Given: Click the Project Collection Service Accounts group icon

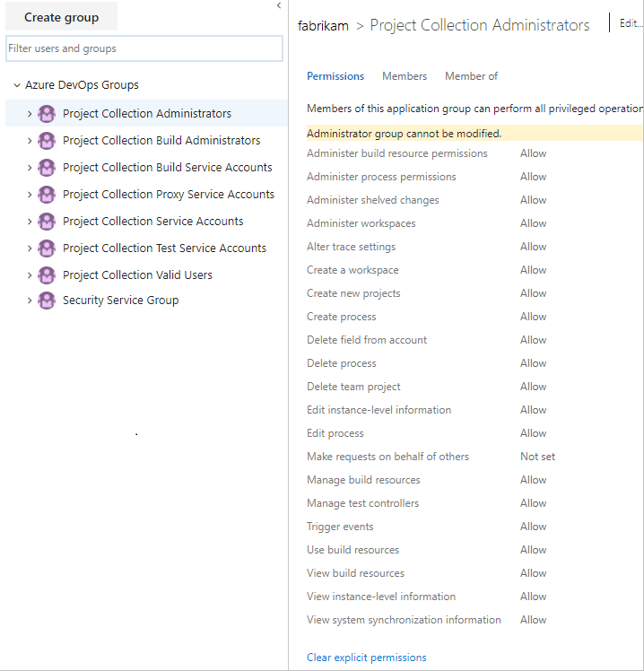Looking at the screenshot, I should (47, 222).
